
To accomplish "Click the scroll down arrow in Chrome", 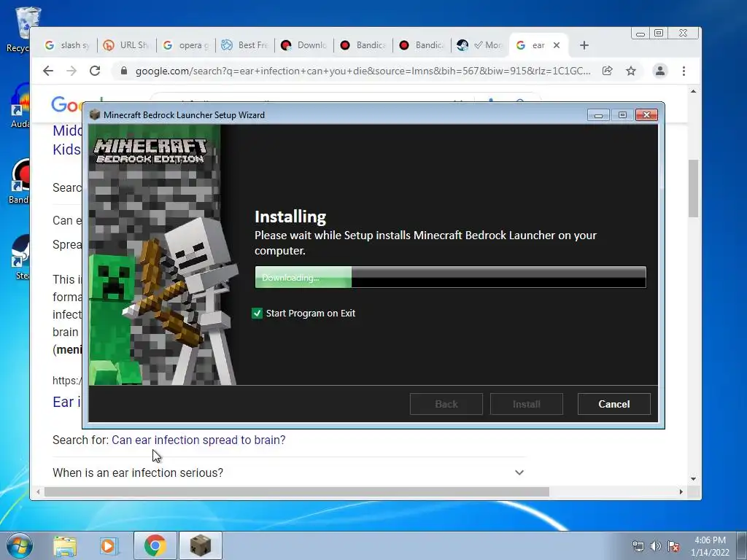I will (x=693, y=479).
